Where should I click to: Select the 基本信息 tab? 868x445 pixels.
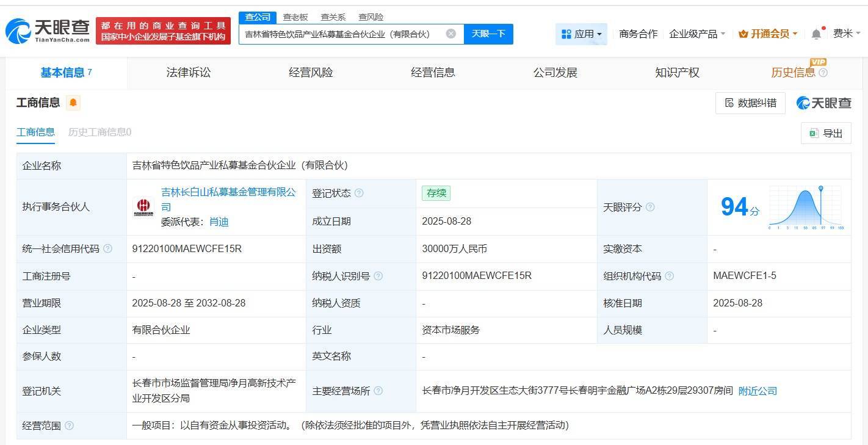pos(66,73)
